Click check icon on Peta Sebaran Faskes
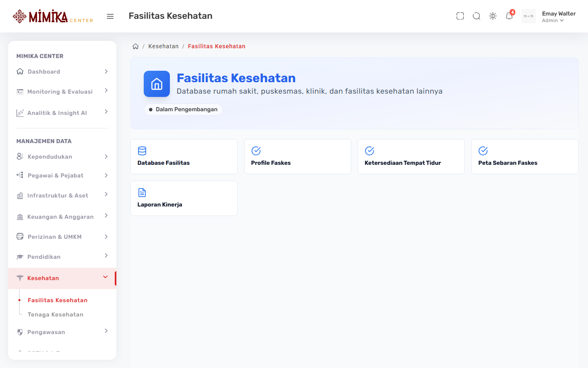 pos(483,151)
